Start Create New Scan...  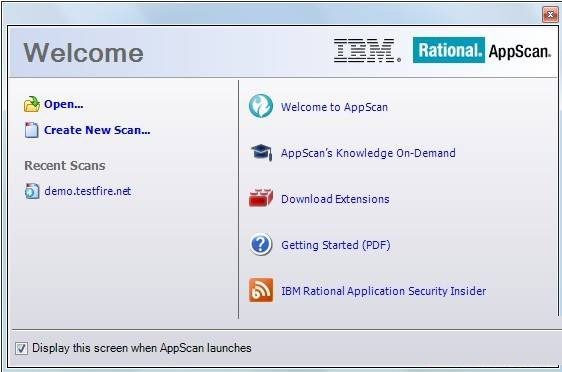[x=97, y=130]
